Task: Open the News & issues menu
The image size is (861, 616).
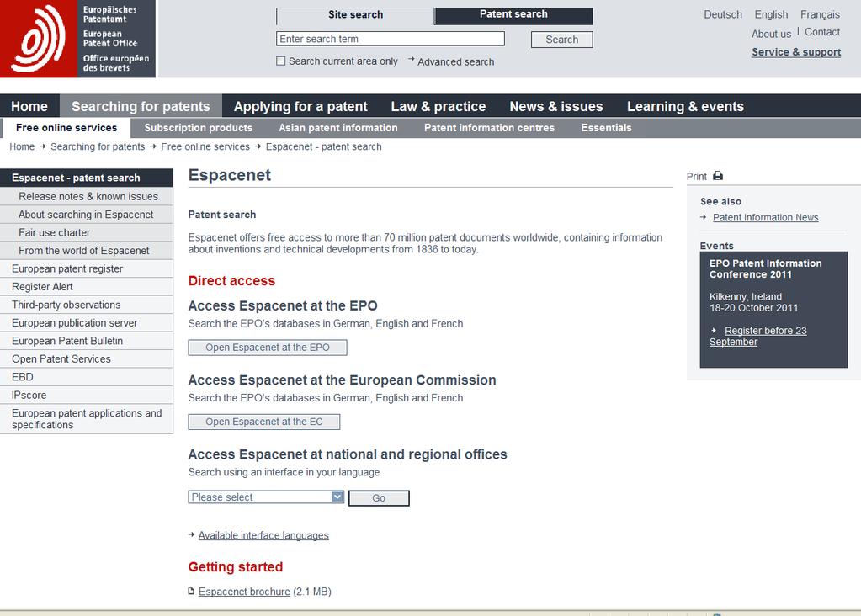Action: click(556, 106)
